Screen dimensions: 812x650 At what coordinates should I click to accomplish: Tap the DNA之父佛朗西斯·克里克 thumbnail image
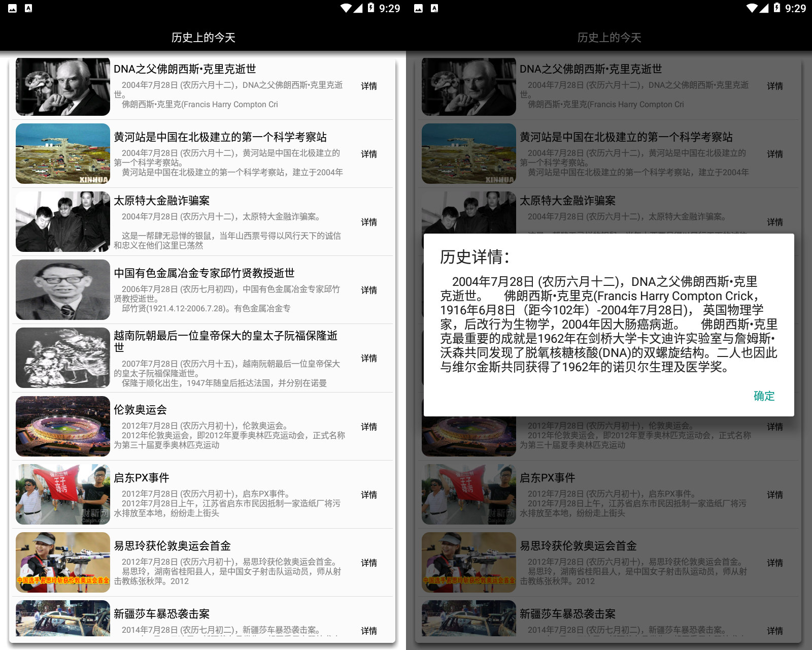tap(62, 86)
